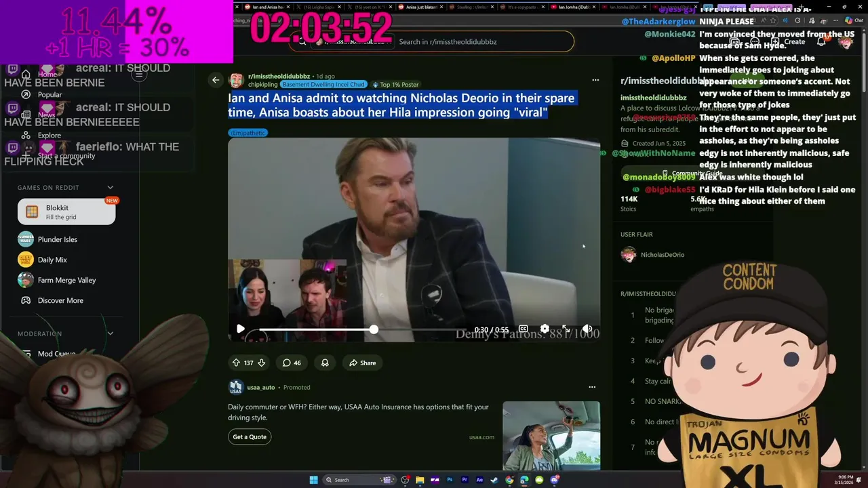
Task: Open the 46 comments
Action: [292, 363]
